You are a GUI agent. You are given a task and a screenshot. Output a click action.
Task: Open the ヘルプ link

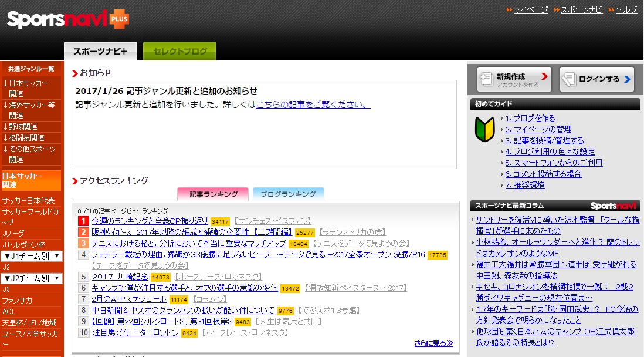[x=626, y=9]
